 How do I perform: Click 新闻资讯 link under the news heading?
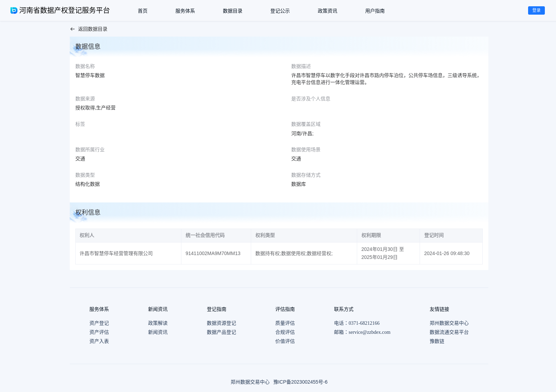click(158, 332)
